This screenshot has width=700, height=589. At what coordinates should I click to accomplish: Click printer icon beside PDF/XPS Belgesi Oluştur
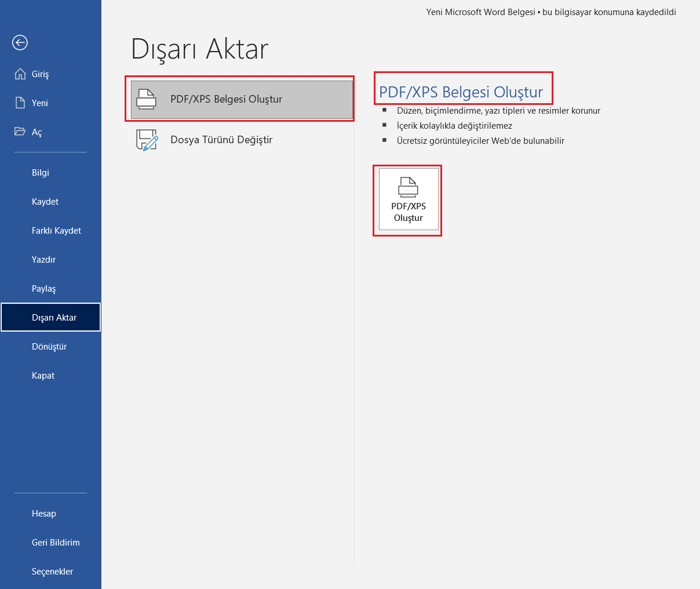point(146,99)
